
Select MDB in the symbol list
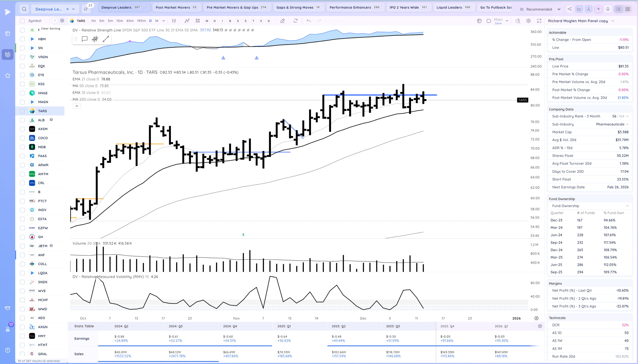[42, 147]
